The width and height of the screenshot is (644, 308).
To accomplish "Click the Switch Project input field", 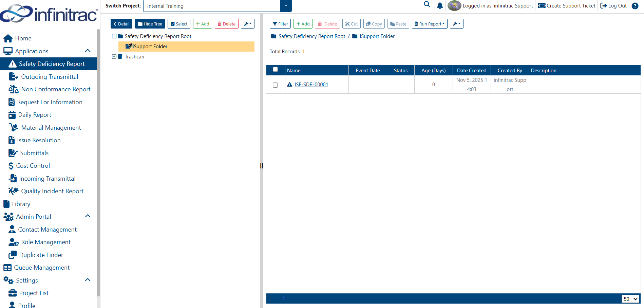I will click(x=212, y=6).
